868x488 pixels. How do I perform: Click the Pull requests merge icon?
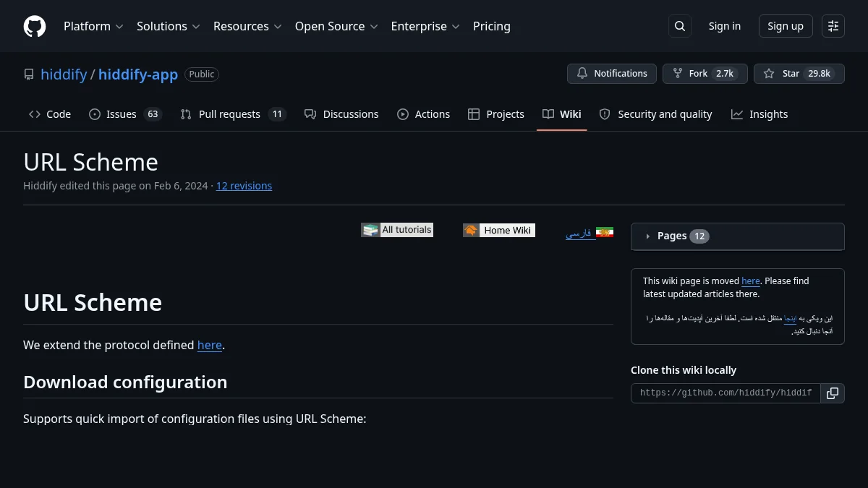coord(186,114)
